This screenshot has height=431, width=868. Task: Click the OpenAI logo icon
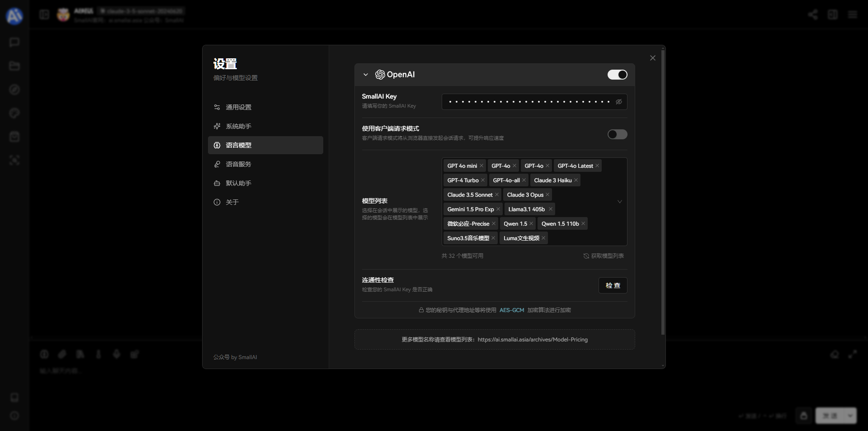[x=380, y=75]
